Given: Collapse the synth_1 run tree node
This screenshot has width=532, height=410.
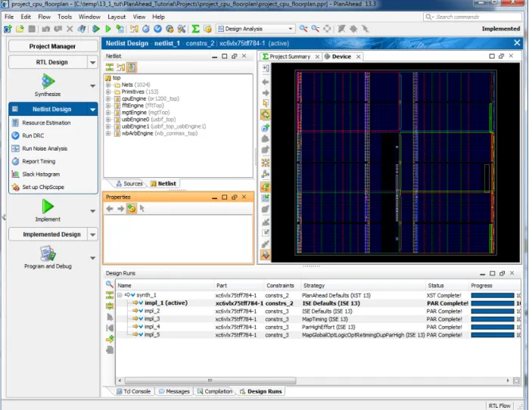Looking at the screenshot, I should [x=120, y=295].
